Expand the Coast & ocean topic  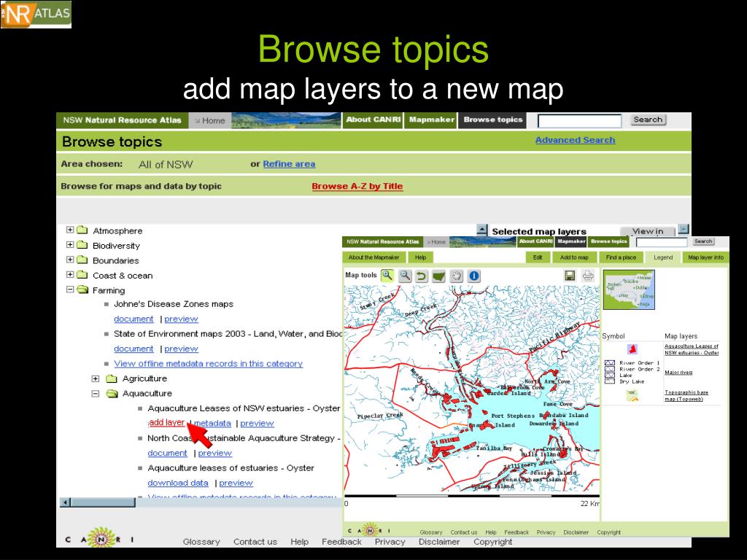(70, 275)
